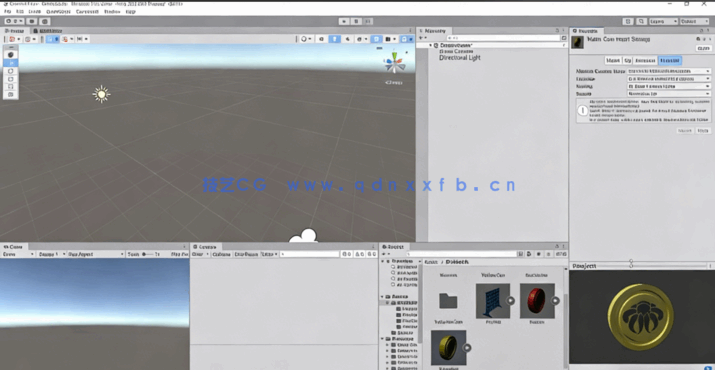Open Material Creation Mode dropdown
The width and height of the screenshot is (715, 370).
click(x=669, y=71)
